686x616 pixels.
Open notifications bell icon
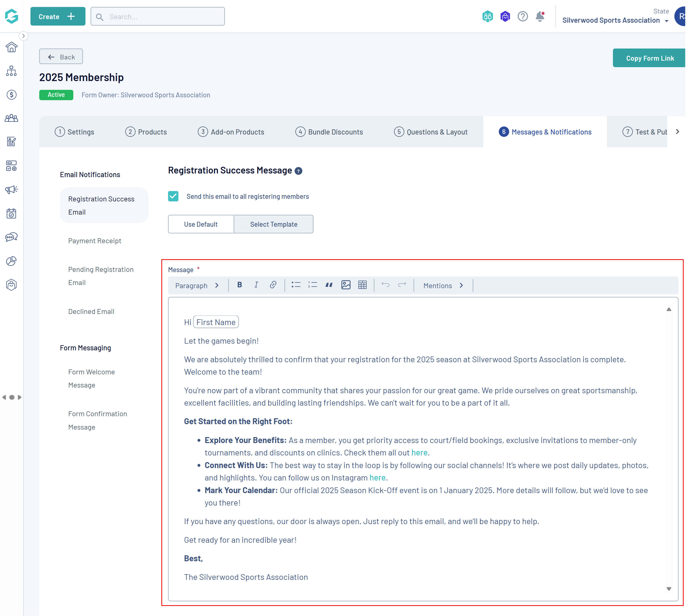pos(540,17)
